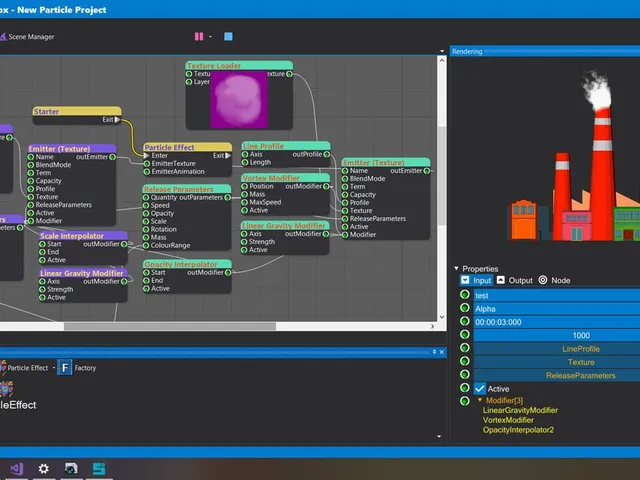Click the Layer port on Texture Loader node
Screen dimensions: 640x480
189,82
